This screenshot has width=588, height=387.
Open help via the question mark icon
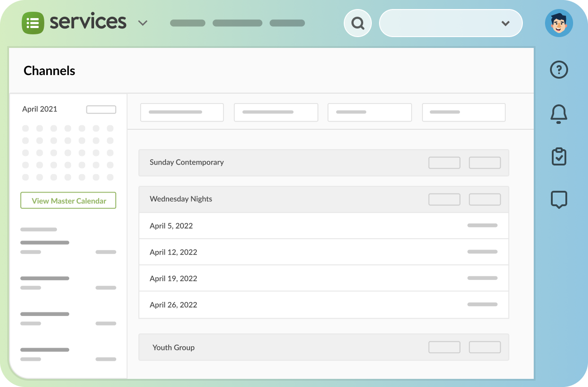click(559, 70)
